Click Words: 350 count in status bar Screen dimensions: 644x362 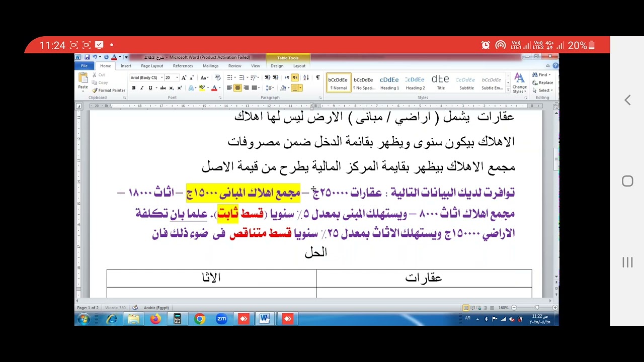pyautogui.click(x=115, y=308)
